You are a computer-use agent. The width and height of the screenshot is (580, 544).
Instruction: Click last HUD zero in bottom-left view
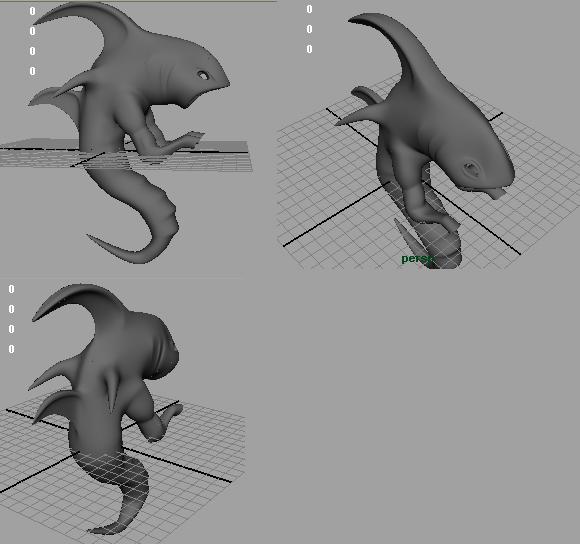11,349
